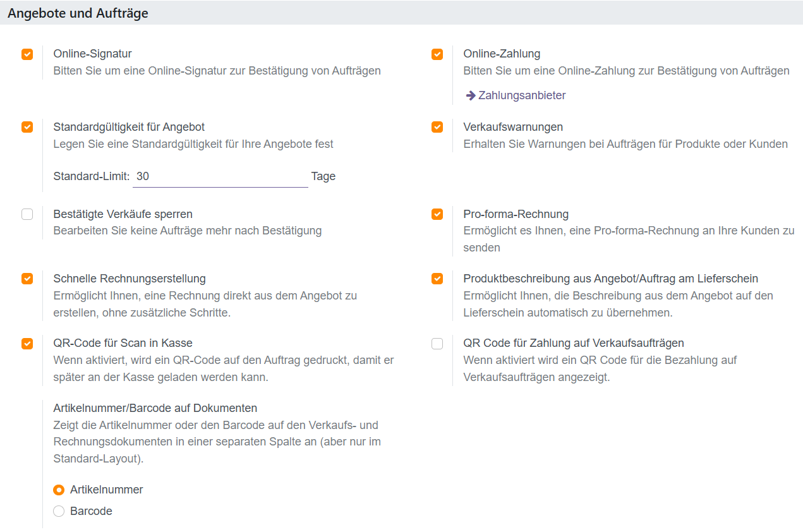The width and height of the screenshot is (803, 532).
Task: Select the value 30 in Standard-Limit
Action: (x=141, y=176)
